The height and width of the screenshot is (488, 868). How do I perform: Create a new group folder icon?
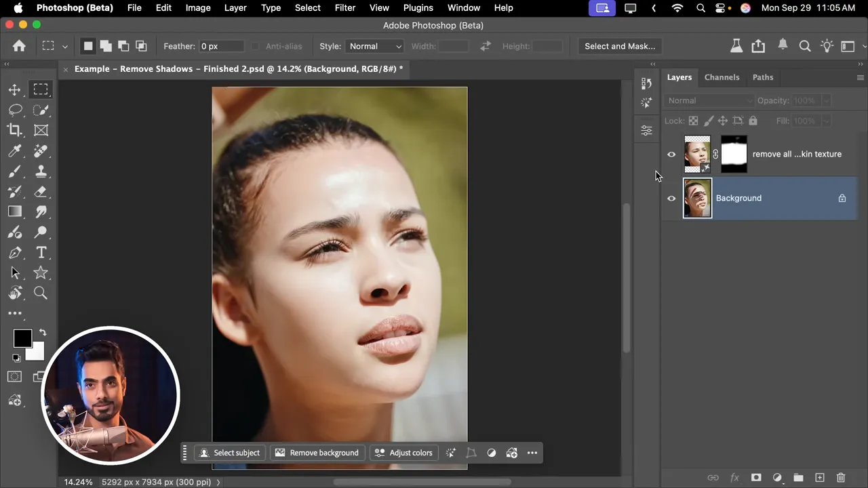[798, 478]
